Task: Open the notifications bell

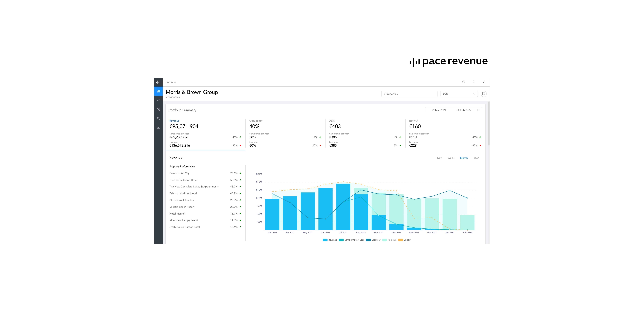Action: coord(473,82)
